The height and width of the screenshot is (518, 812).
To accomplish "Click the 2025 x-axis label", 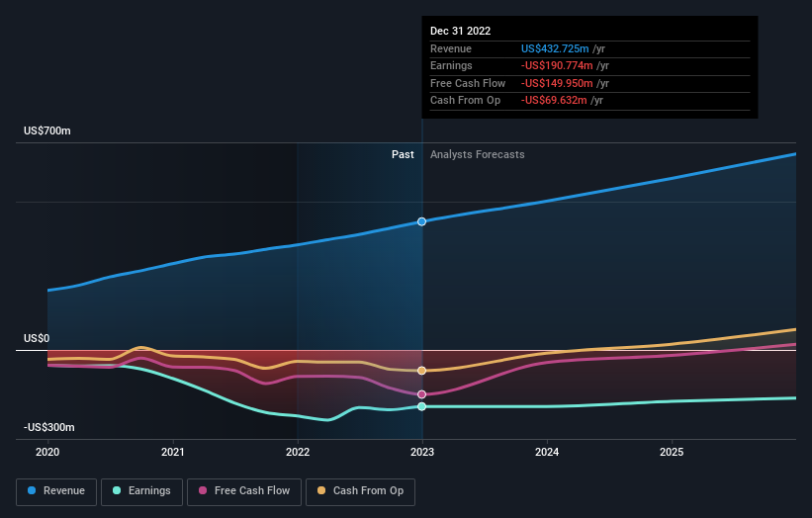I will coord(672,452).
